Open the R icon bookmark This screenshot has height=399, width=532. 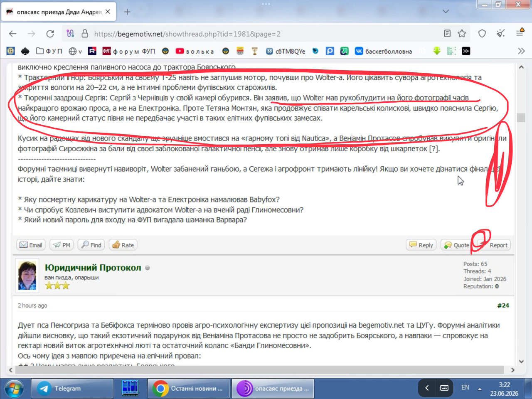92,51
